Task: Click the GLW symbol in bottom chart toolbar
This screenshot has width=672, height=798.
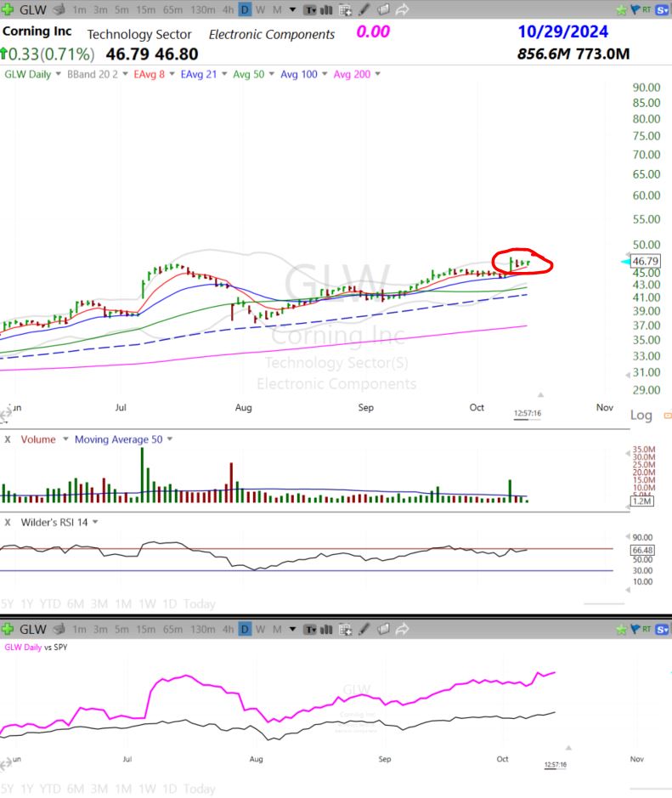Action: coord(32,630)
